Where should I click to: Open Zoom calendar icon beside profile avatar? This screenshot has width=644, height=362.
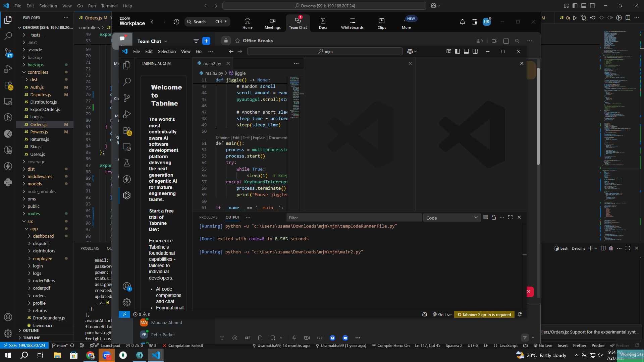click(474, 22)
